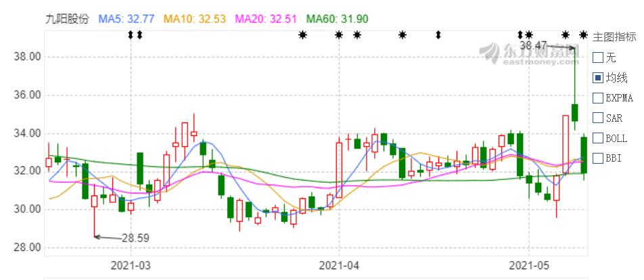Click the star marker above the 2021-04 gridline
This screenshot has width=644, height=280.
pyautogui.click(x=339, y=34)
